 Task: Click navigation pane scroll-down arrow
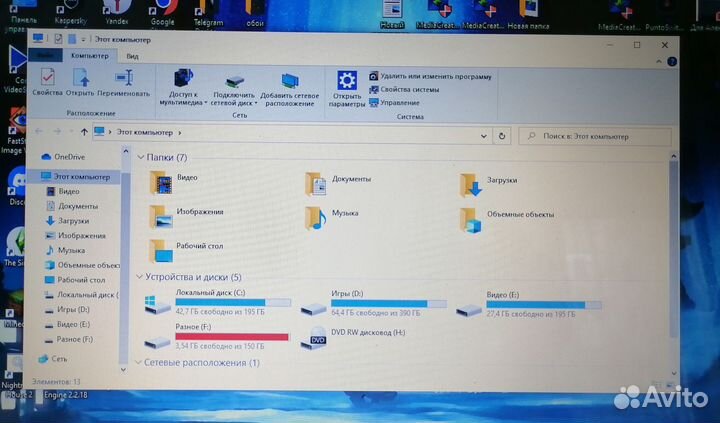point(123,369)
